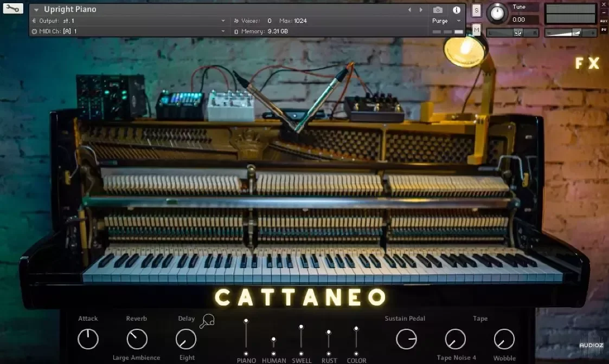Click the instrument name Upright Piano

[70, 9]
